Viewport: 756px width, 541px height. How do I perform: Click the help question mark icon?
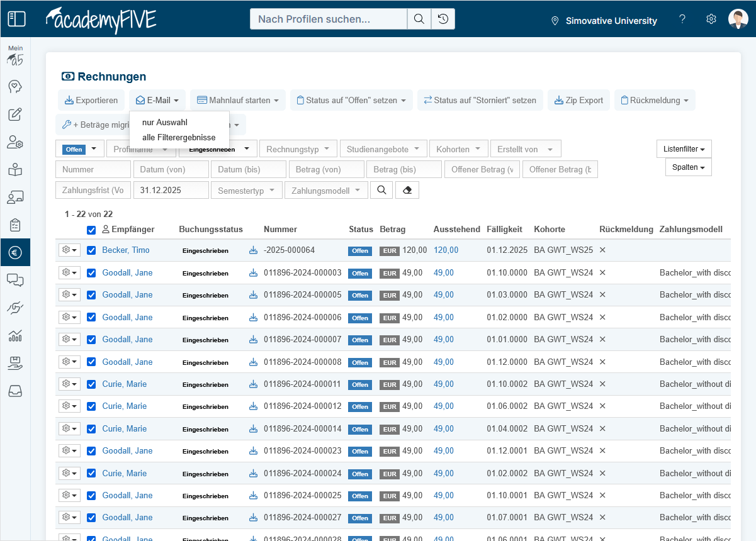(x=682, y=20)
